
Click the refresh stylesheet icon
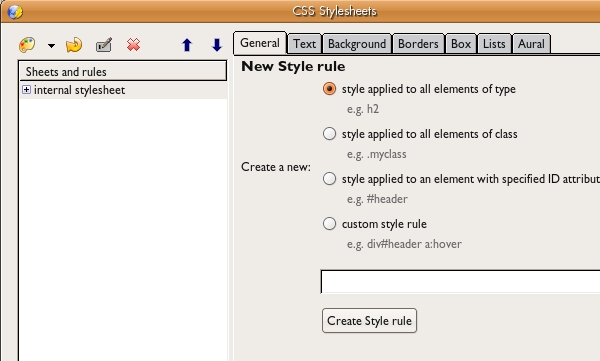[74, 45]
